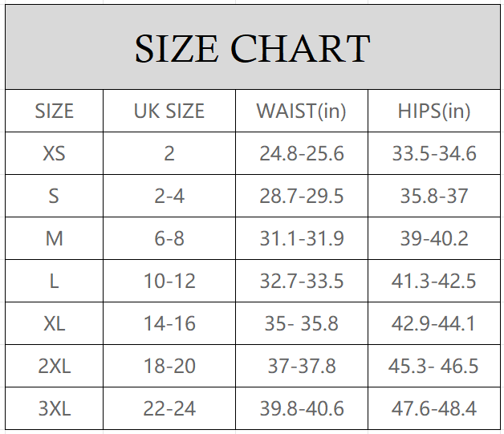This screenshot has height=434, width=504.
Task: Click waist value 37-37.8
Action: [x=301, y=366]
